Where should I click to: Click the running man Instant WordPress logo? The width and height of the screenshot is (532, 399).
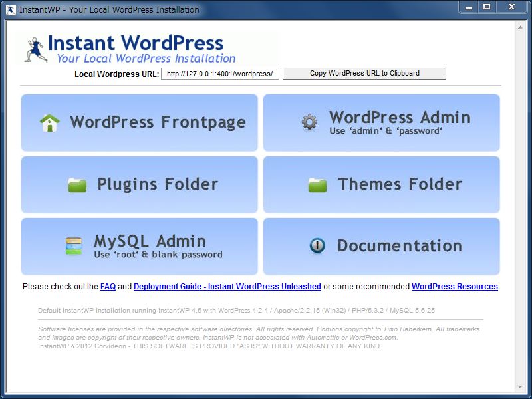tap(36, 50)
